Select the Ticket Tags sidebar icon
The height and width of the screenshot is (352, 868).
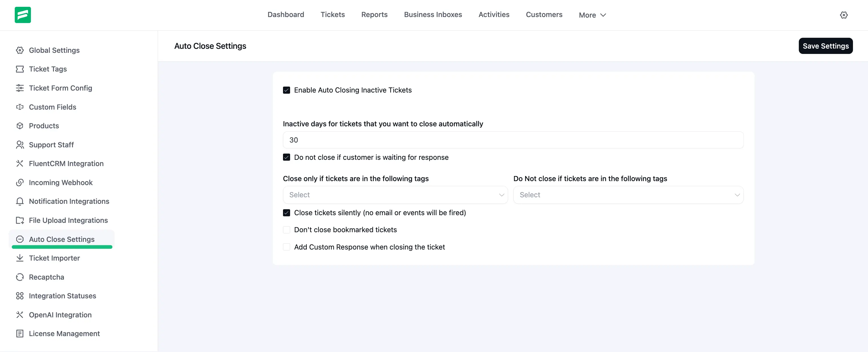tap(20, 69)
